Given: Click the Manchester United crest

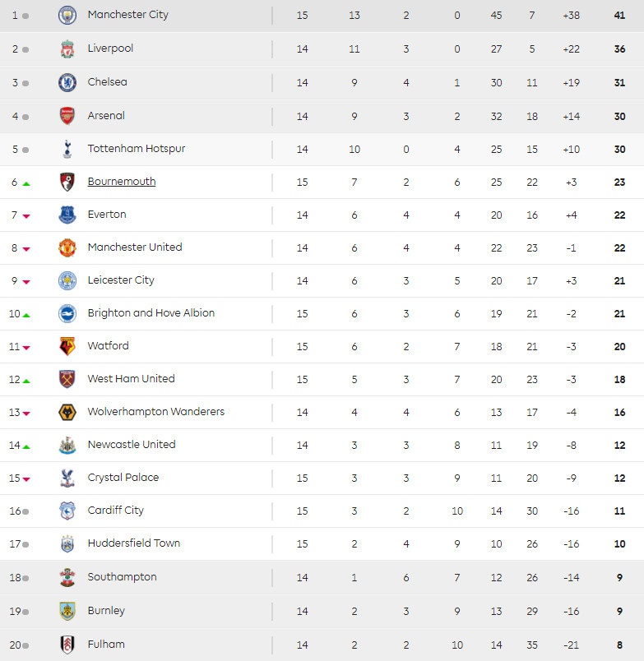Looking at the screenshot, I should (x=67, y=247).
